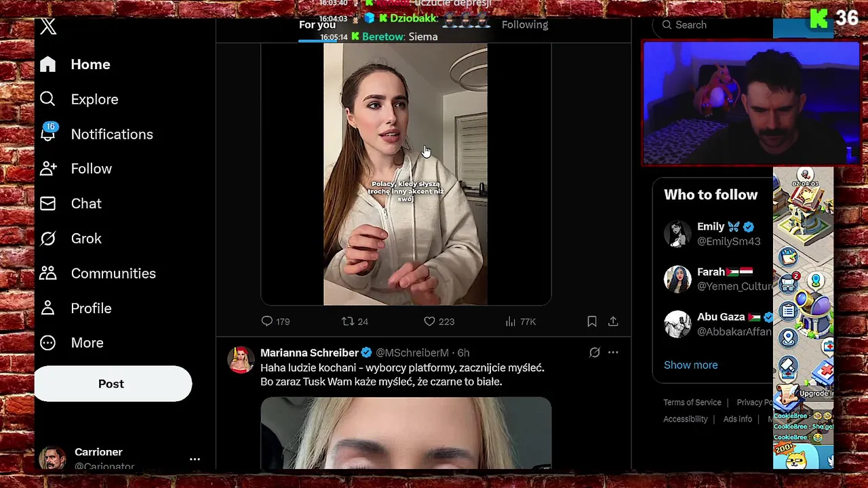Click Who to follow heading

click(x=711, y=195)
